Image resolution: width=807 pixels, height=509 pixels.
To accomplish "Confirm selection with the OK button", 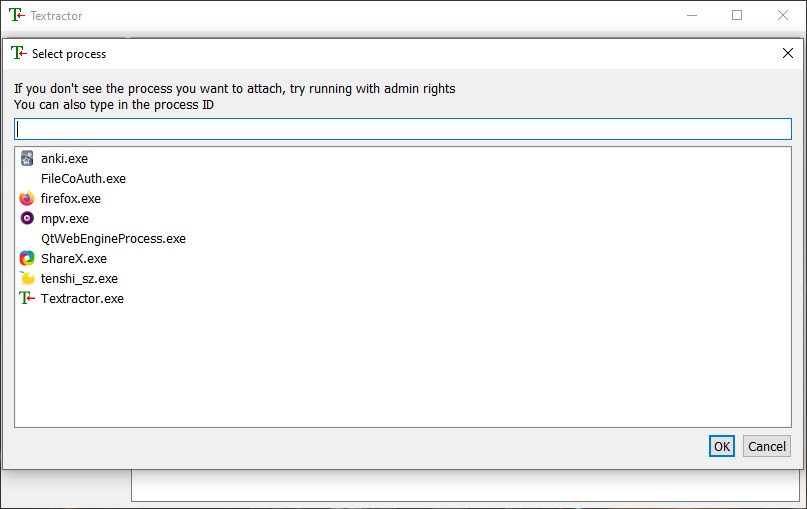I will pyautogui.click(x=722, y=446).
